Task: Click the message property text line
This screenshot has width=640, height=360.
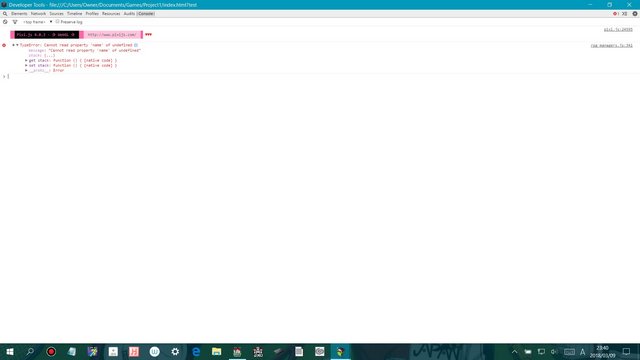Action: pyautogui.click(x=84, y=50)
